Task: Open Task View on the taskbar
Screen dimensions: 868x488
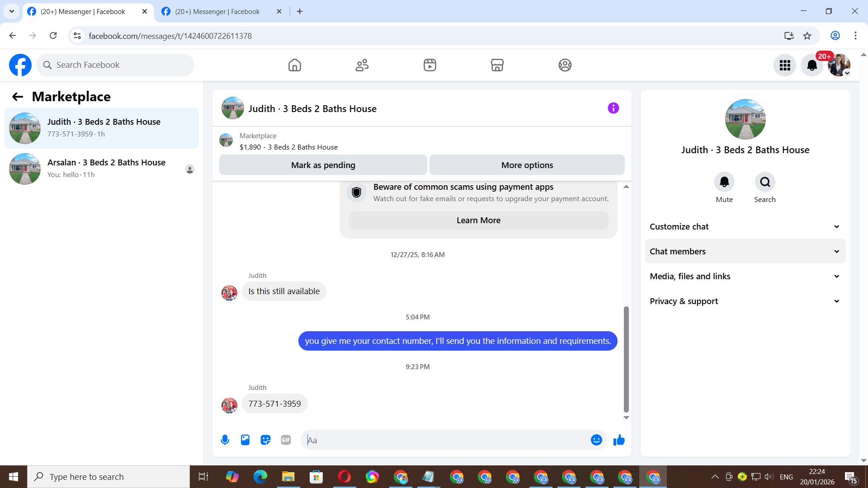Action: click(203, 477)
